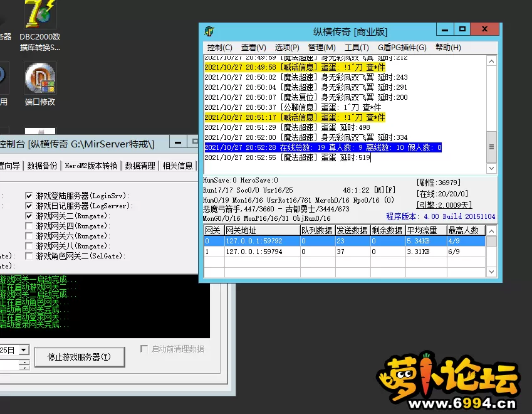The image size is (532, 414).
Task: Click the 5.34KB average flow cell
Action: 426,241
